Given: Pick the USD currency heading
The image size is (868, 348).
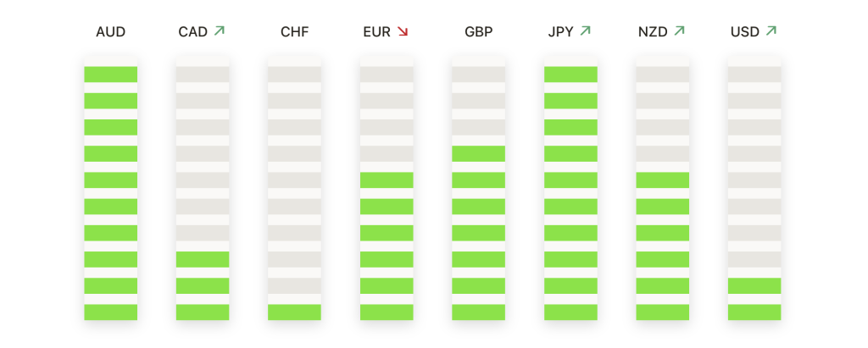Looking at the screenshot, I should point(744,32).
